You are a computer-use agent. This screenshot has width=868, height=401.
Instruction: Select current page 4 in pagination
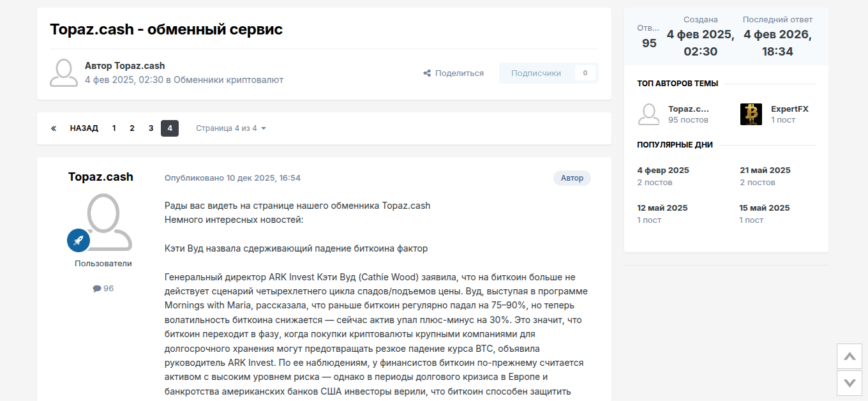[170, 128]
